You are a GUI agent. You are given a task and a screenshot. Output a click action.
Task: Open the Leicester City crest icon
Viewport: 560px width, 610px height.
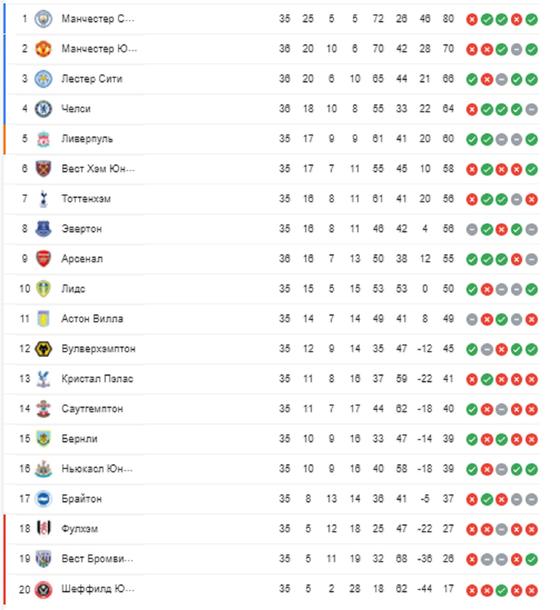click(43, 79)
